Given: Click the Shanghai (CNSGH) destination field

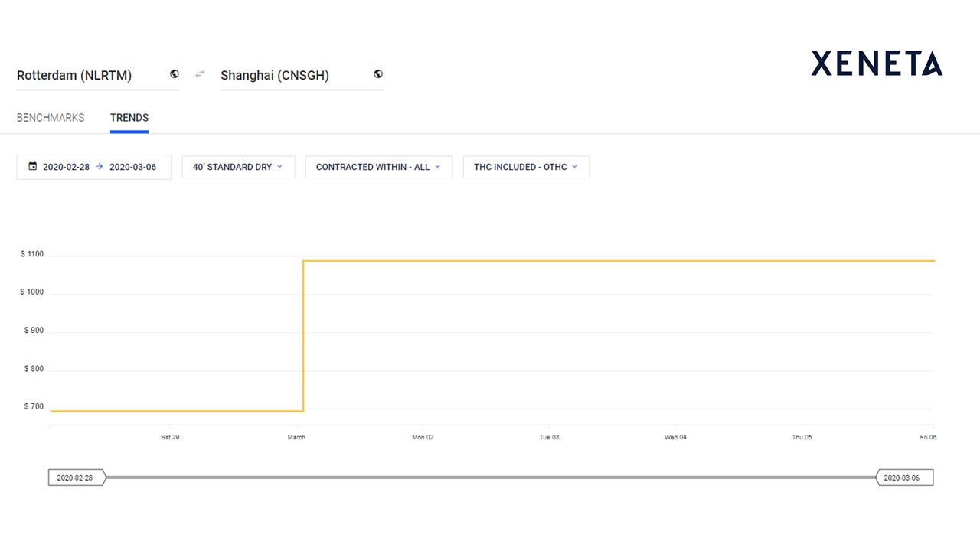Looking at the screenshot, I should (302, 76).
